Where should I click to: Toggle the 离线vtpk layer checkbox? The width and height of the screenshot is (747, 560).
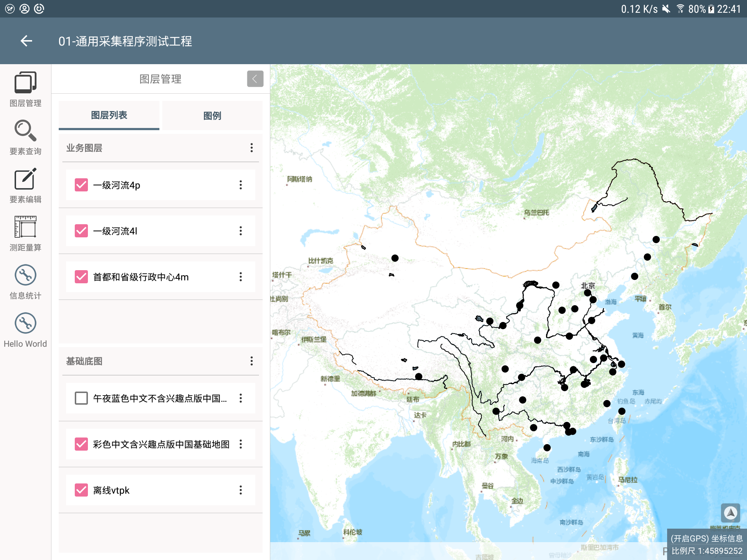[81, 490]
